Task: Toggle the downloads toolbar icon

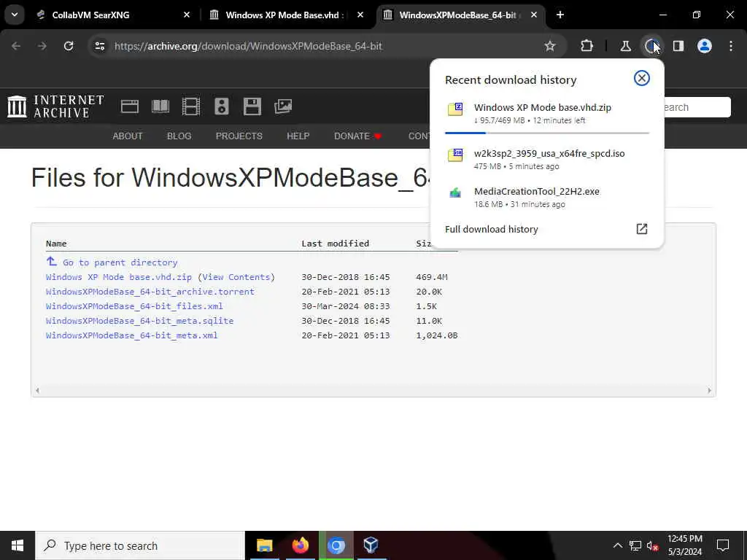Action: pos(651,46)
